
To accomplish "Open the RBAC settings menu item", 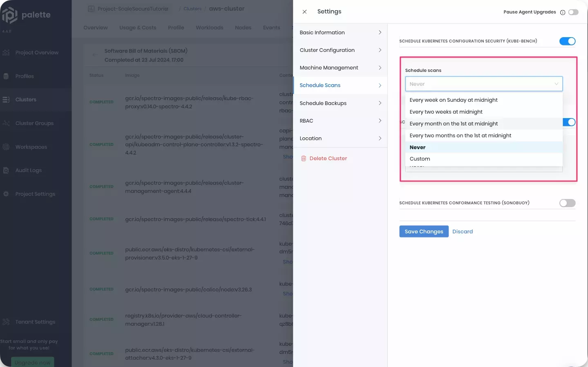I will click(x=340, y=121).
